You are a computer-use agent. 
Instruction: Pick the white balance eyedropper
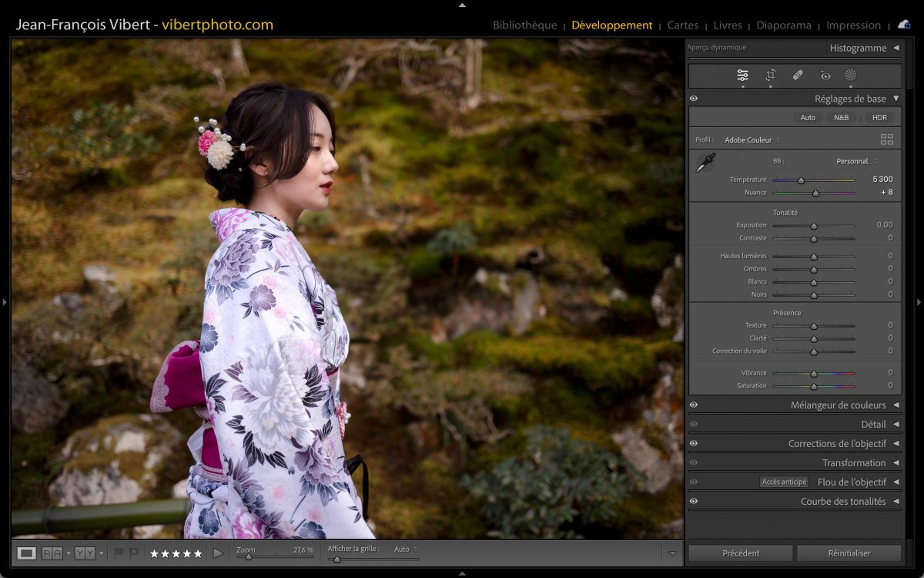click(705, 163)
